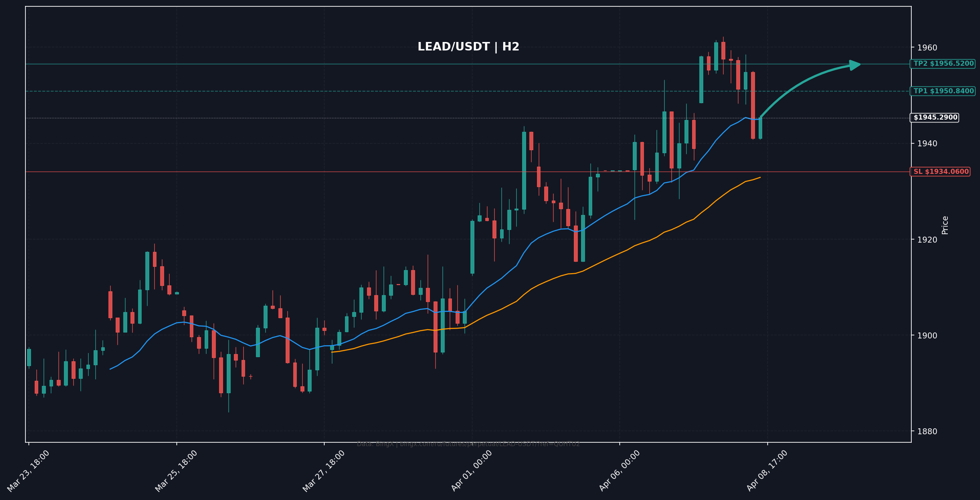Screen dimensions: 980x500
Task: Click the TP1 $1950.8400 price label
Action: pos(943,91)
